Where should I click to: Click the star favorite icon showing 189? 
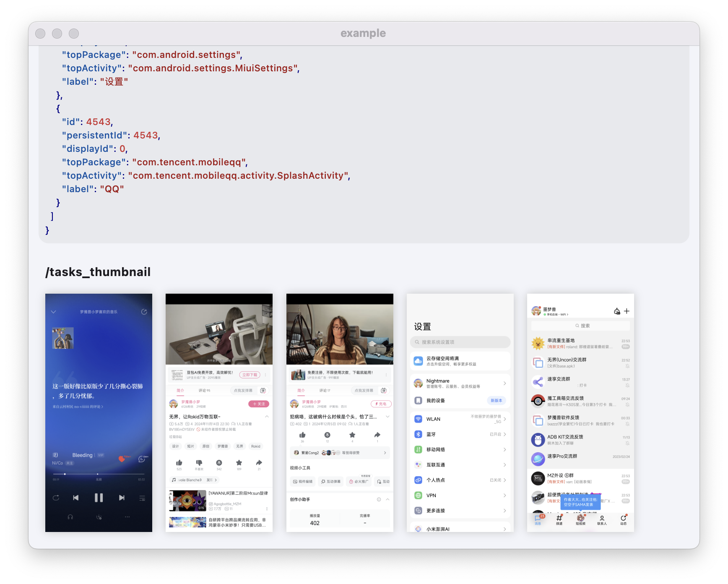pyautogui.click(x=239, y=463)
